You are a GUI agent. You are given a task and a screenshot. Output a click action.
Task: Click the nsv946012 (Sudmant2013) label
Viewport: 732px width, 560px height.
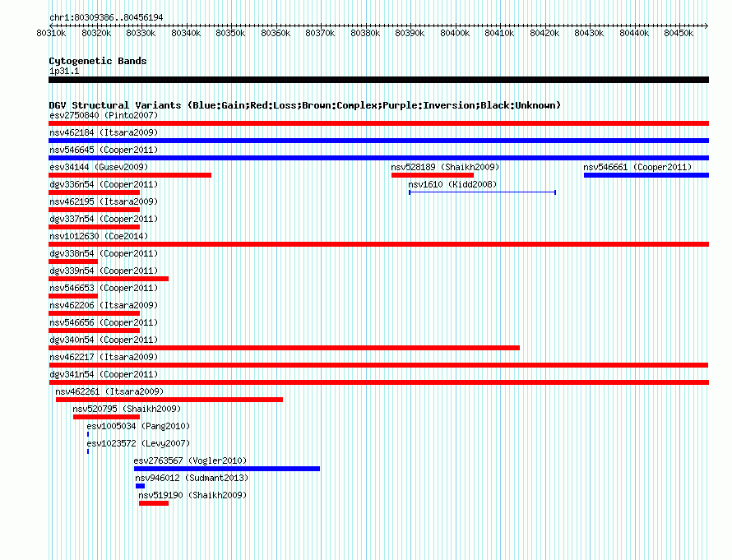(x=192, y=478)
